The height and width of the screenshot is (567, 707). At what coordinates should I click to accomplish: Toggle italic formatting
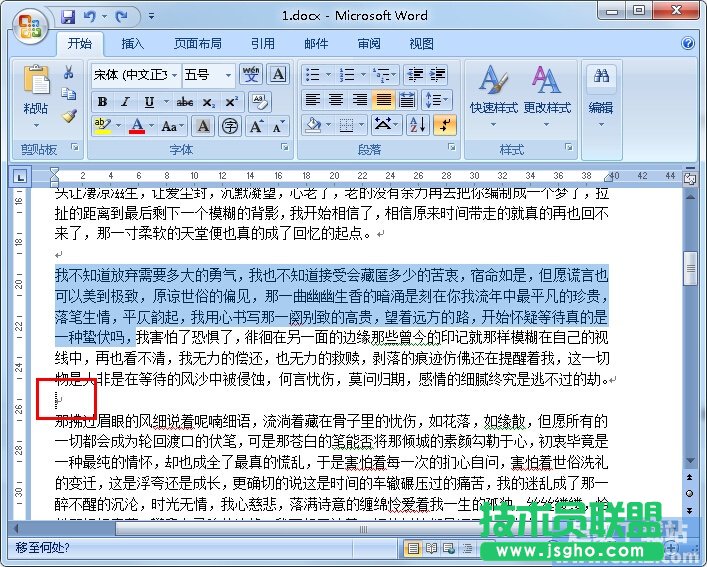click(x=125, y=101)
